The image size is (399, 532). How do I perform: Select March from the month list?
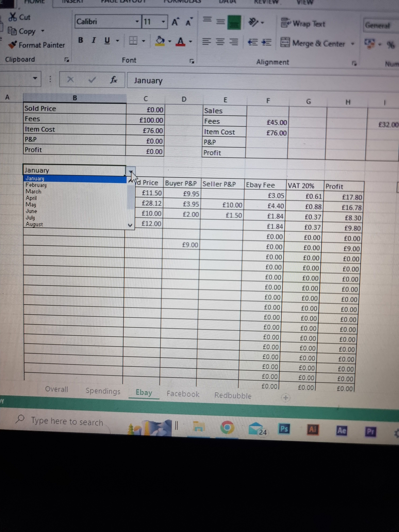[34, 191]
